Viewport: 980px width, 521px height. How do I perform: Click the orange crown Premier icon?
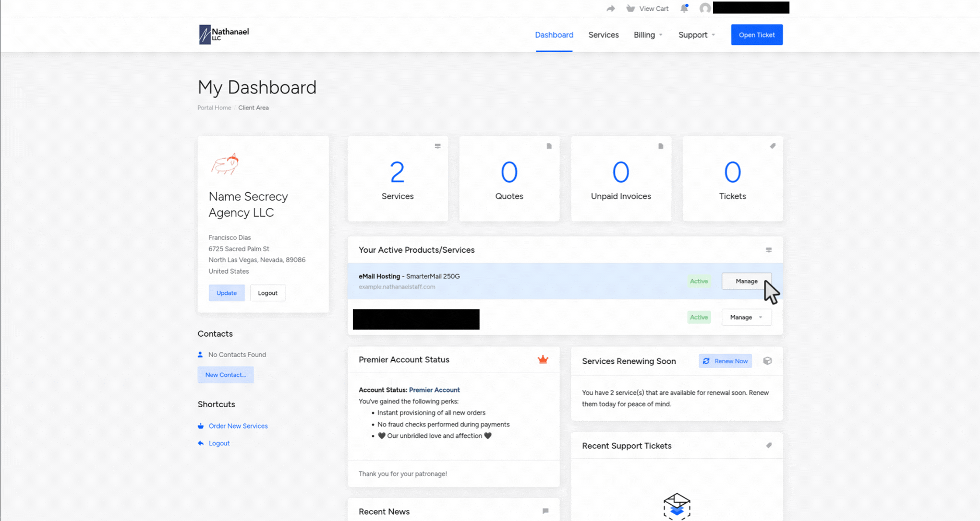coord(543,360)
